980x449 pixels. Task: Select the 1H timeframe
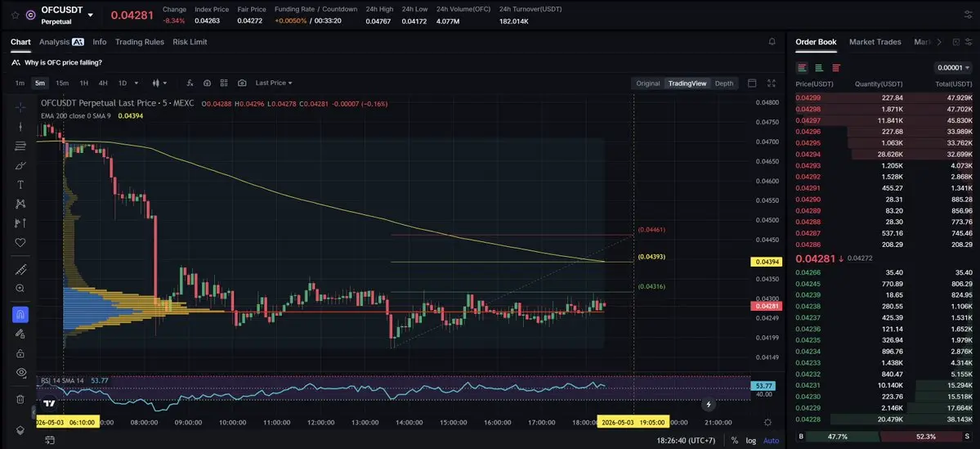(x=83, y=83)
